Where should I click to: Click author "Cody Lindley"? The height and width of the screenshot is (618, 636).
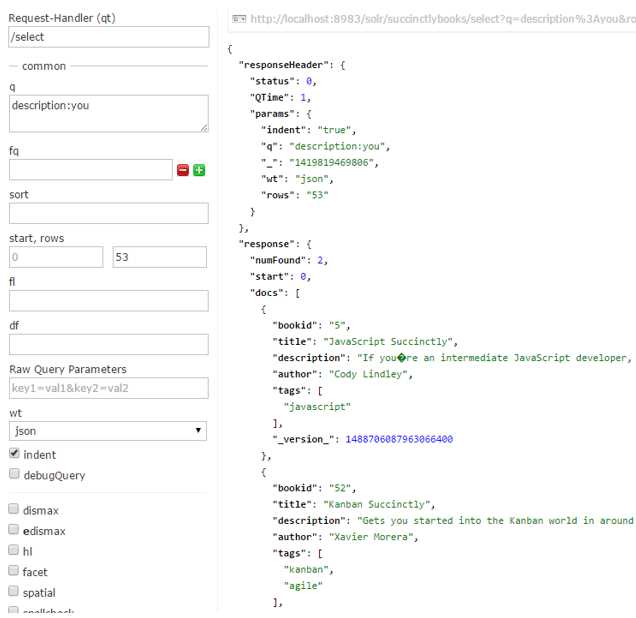tap(368, 374)
